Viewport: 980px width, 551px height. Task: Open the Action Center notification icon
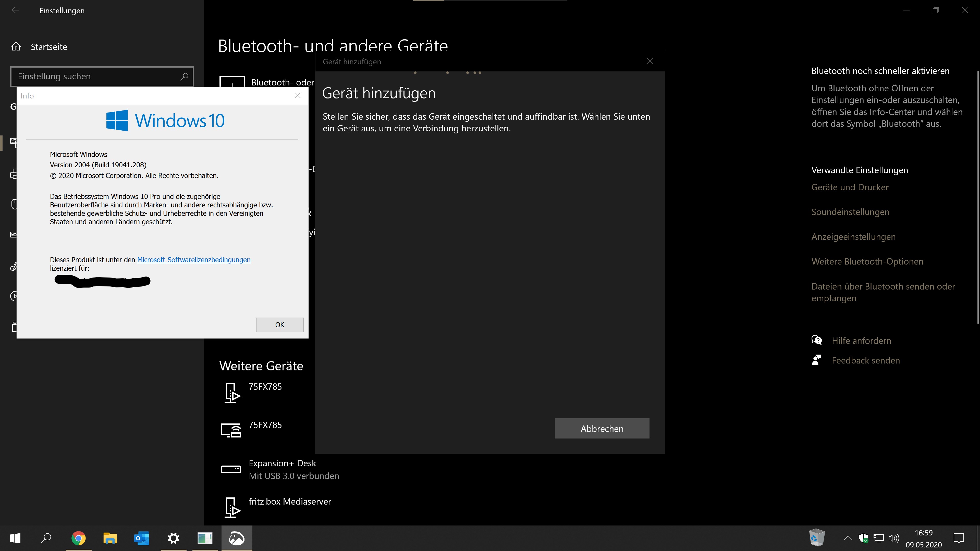958,538
